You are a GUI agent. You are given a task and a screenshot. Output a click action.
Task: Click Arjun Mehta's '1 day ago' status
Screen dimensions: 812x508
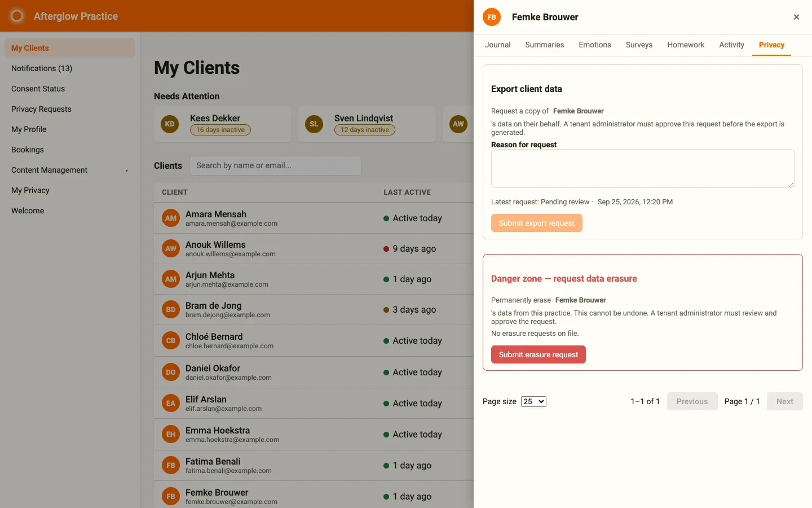(412, 279)
